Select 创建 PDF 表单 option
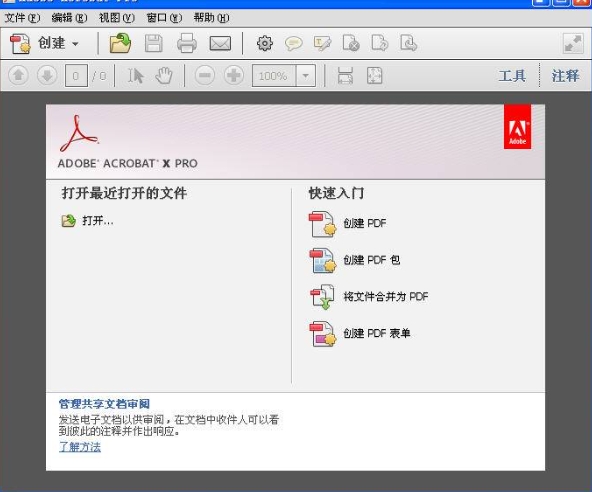This screenshot has height=492, width=592. pos(376,333)
